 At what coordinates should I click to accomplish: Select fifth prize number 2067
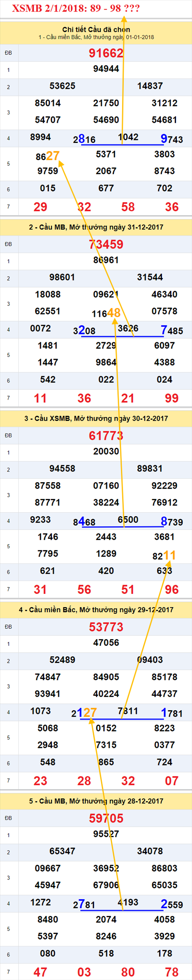106,171
